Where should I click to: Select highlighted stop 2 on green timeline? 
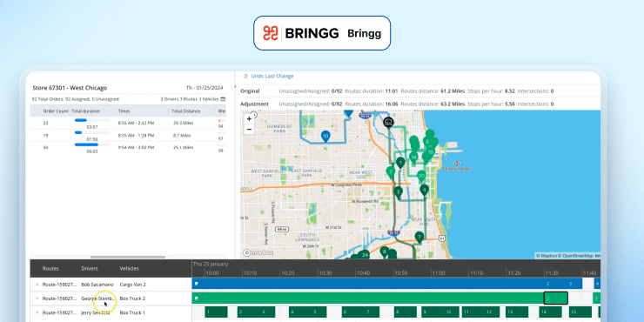point(556,299)
